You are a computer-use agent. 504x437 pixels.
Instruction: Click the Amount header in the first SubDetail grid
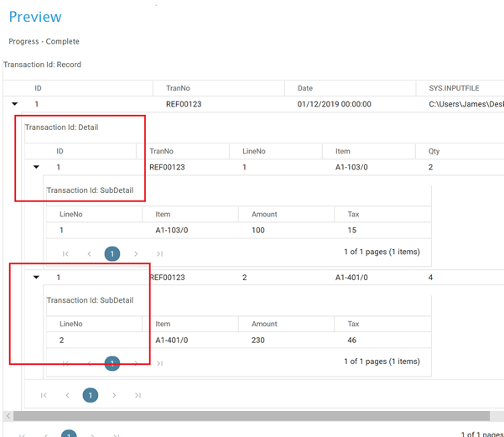(x=264, y=215)
